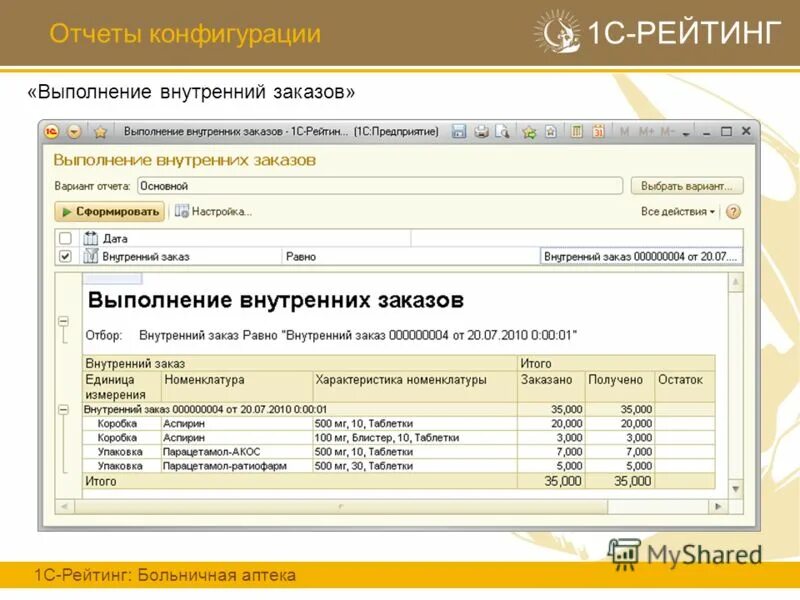Uncheck the Внутренний заказ filter checkbox
The width and height of the screenshot is (800, 600).
click(x=65, y=254)
